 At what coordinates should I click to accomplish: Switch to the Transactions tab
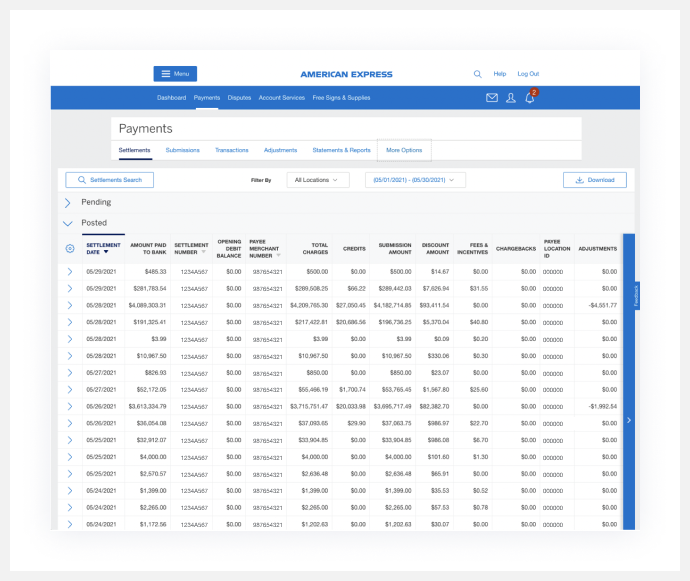(x=231, y=150)
